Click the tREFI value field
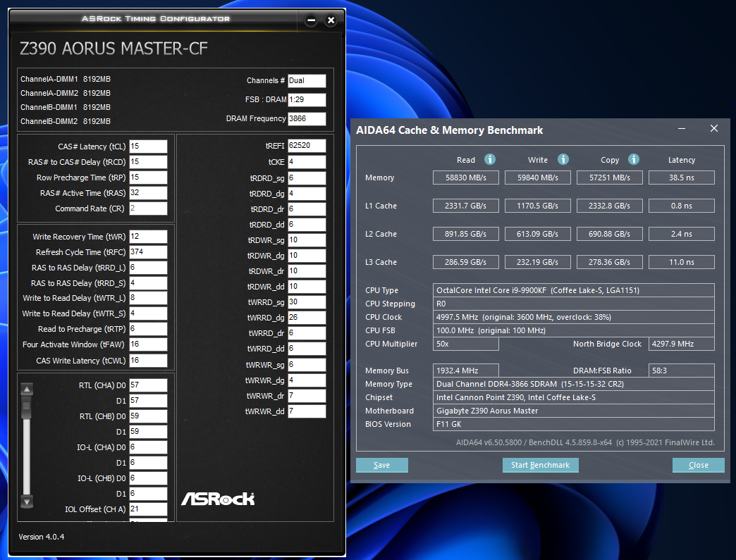The image size is (736, 560). pyautogui.click(x=307, y=146)
